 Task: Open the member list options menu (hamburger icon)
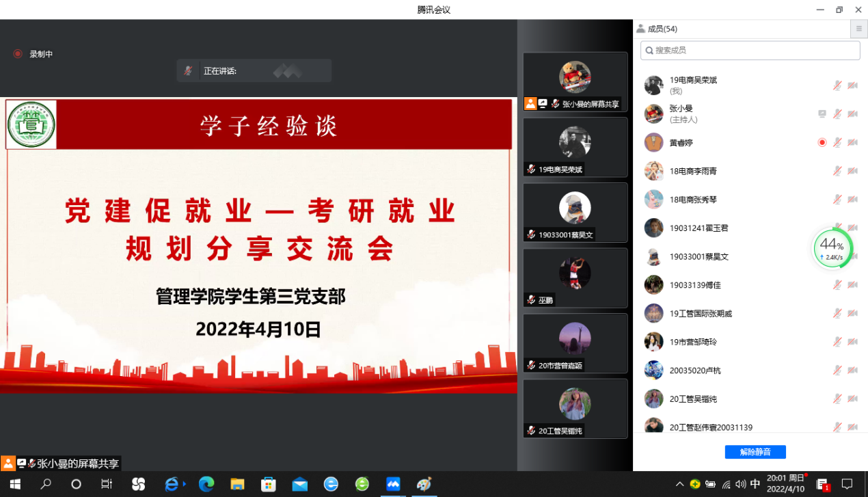click(x=858, y=29)
